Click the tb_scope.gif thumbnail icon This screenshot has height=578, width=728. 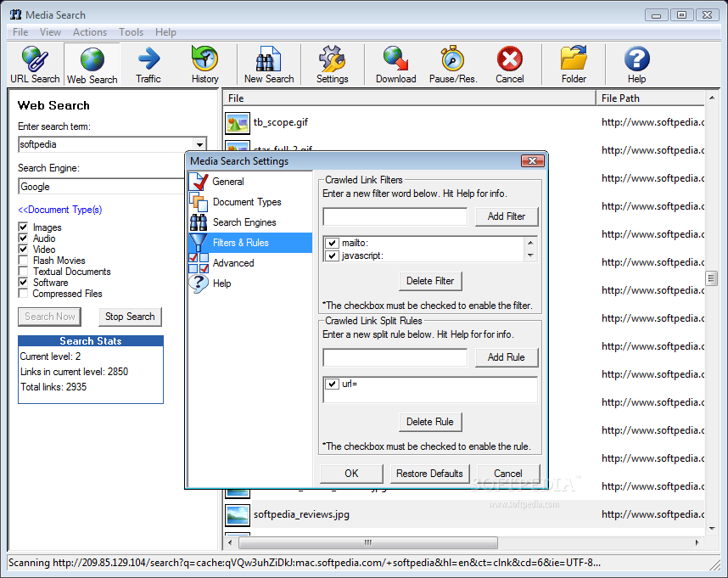238,123
